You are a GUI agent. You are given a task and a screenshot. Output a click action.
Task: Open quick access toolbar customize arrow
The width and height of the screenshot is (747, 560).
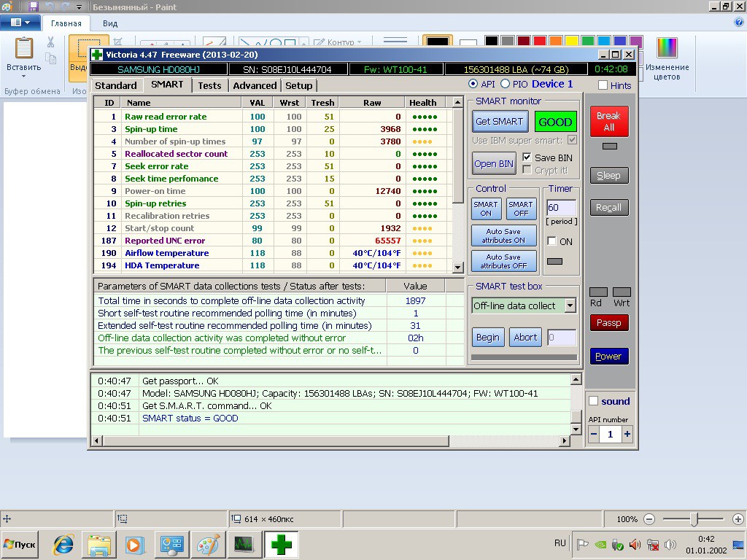pyautogui.click(x=79, y=7)
